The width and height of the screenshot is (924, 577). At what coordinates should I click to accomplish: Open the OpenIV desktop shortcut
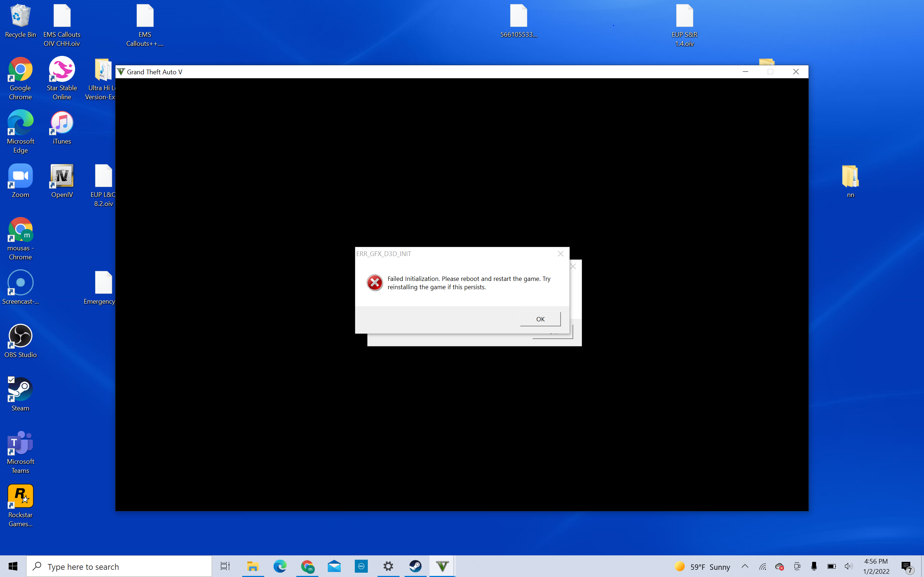click(62, 176)
